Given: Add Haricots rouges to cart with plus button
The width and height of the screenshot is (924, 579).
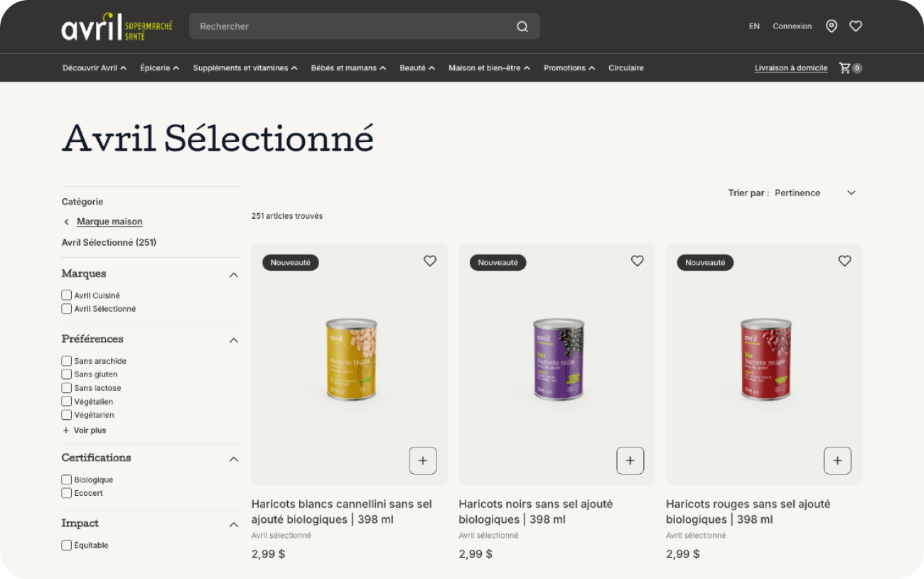Looking at the screenshot, I should (x=837, y=460).
